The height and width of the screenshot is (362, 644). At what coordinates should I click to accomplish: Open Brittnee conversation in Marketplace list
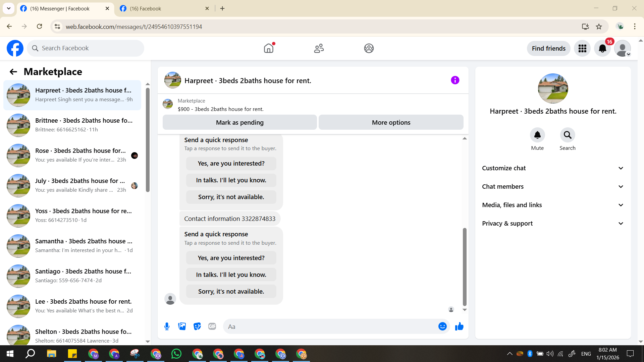(x=72, y=125)
